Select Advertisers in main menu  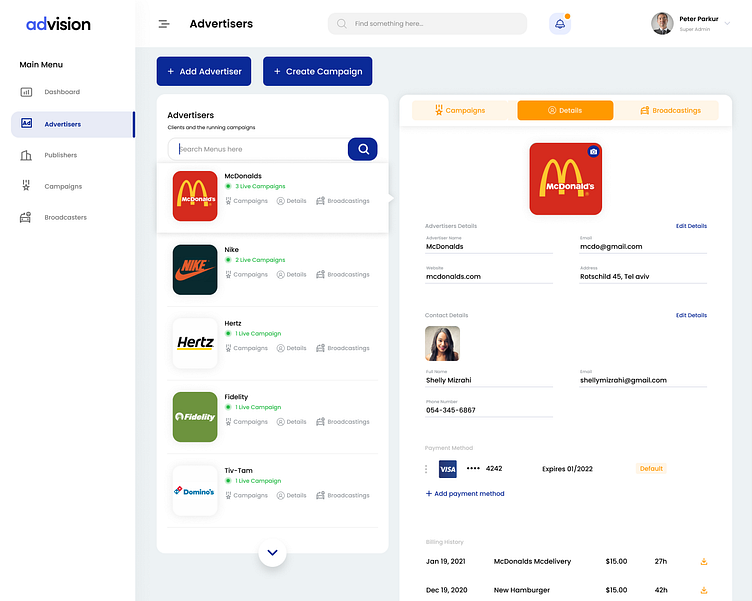point(73,124)
